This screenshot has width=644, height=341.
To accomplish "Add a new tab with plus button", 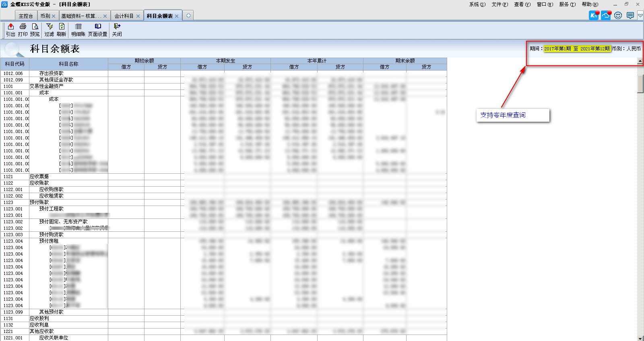I will 188,16.
